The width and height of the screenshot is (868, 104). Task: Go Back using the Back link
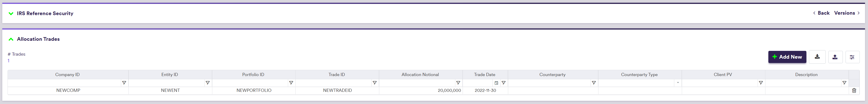tap(821, 13)
